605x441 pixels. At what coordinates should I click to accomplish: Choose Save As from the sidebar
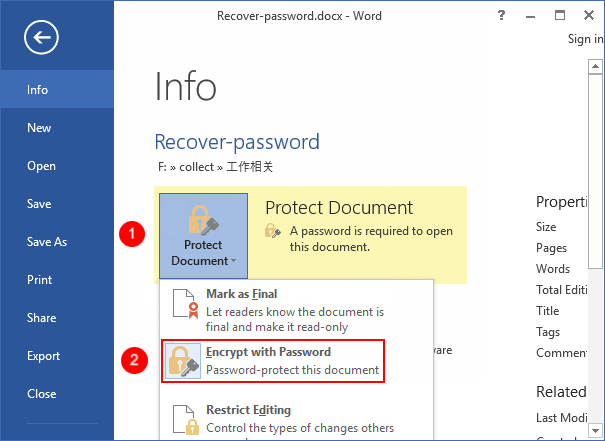point(47,242)
